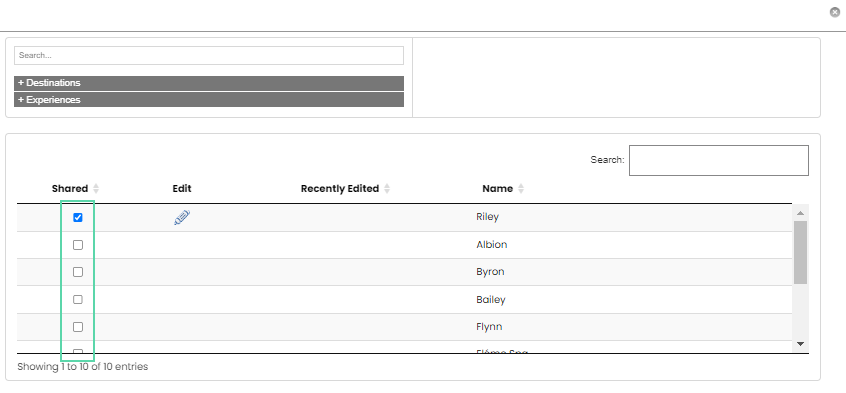Expand the Experiences section
The image size is (846, 393).
tap(209, 100)
